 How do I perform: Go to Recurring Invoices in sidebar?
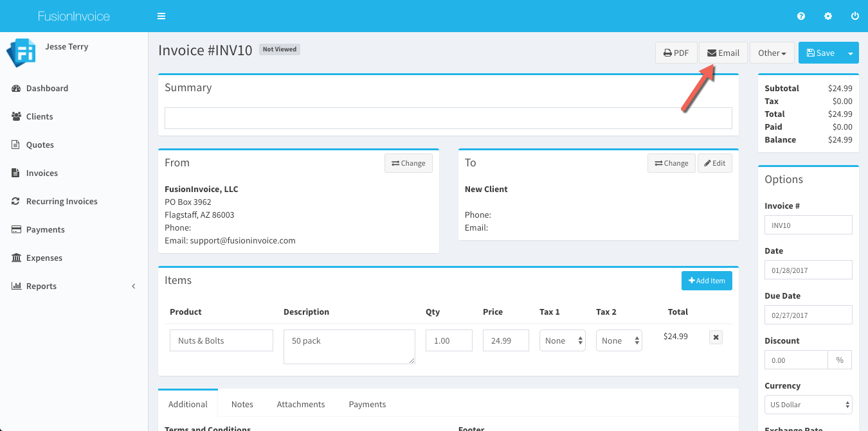coord(62,201)
